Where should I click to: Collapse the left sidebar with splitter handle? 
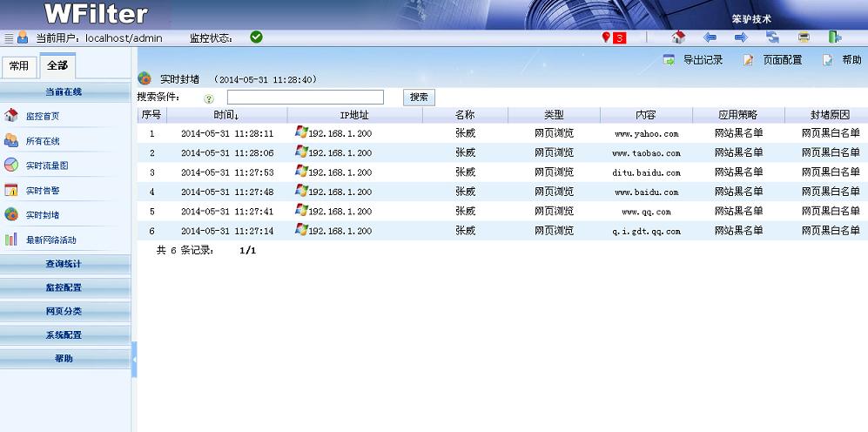point(134,359)
